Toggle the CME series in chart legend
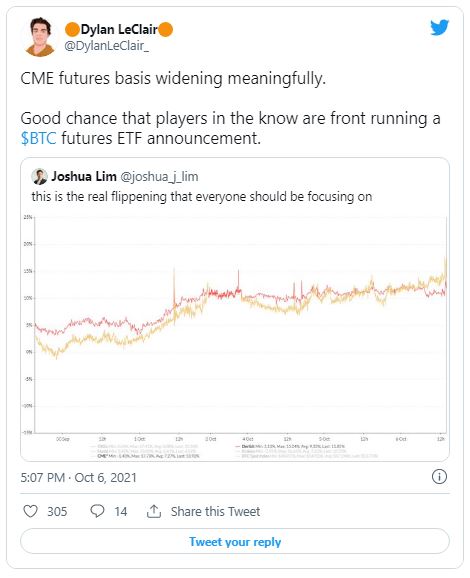 pyautogui.click(x=145, y=456)
